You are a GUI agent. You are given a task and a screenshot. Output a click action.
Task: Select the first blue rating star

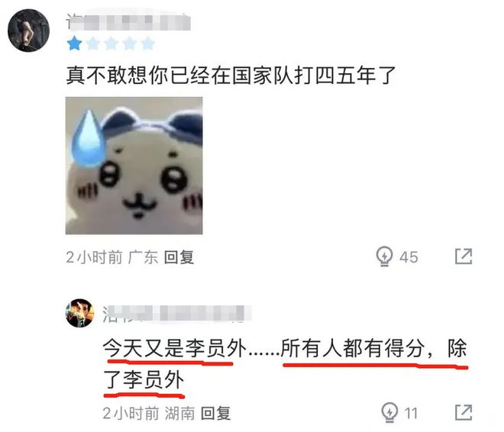coord(75,44)
